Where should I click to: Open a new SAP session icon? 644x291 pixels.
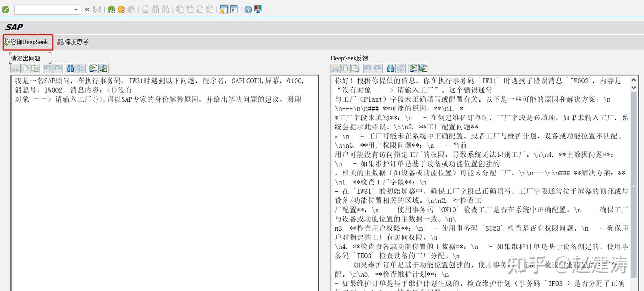pyautogui.click(x=223, y=9)
